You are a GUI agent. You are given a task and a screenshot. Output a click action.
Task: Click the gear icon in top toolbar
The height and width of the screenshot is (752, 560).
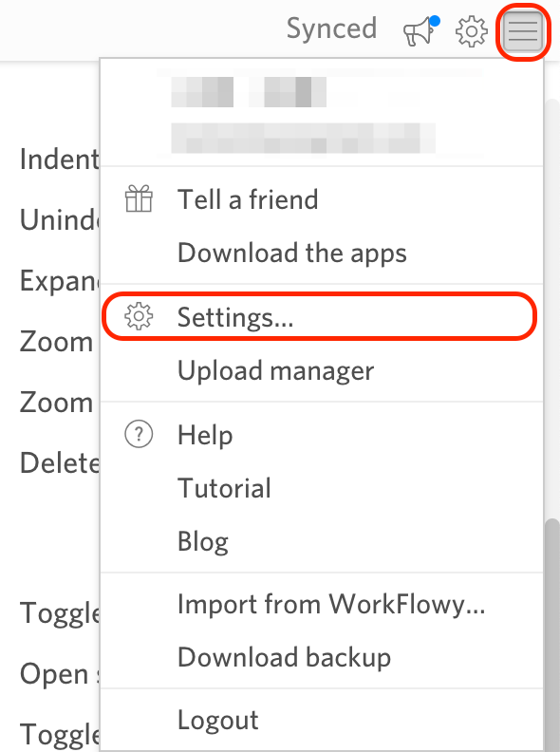(472, 31)
